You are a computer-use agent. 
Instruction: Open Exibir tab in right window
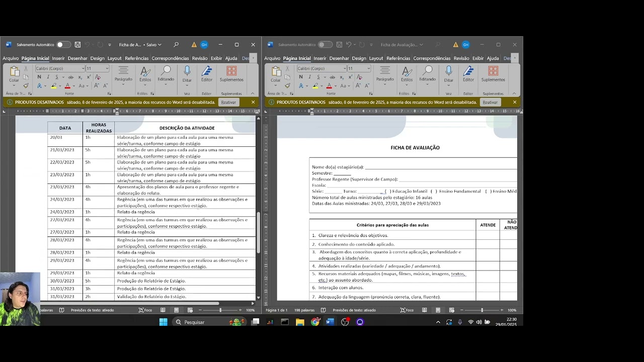point(478,58)
